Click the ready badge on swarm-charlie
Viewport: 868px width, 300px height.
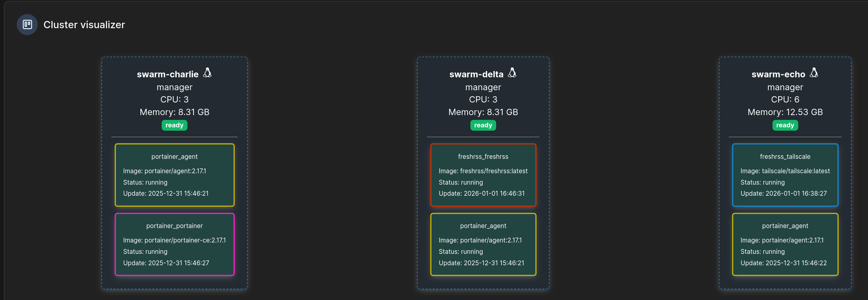(x=174, y=125)
